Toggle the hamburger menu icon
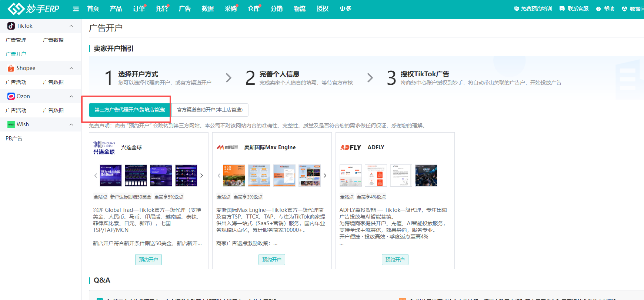644x300 pixels. [76, 9]
